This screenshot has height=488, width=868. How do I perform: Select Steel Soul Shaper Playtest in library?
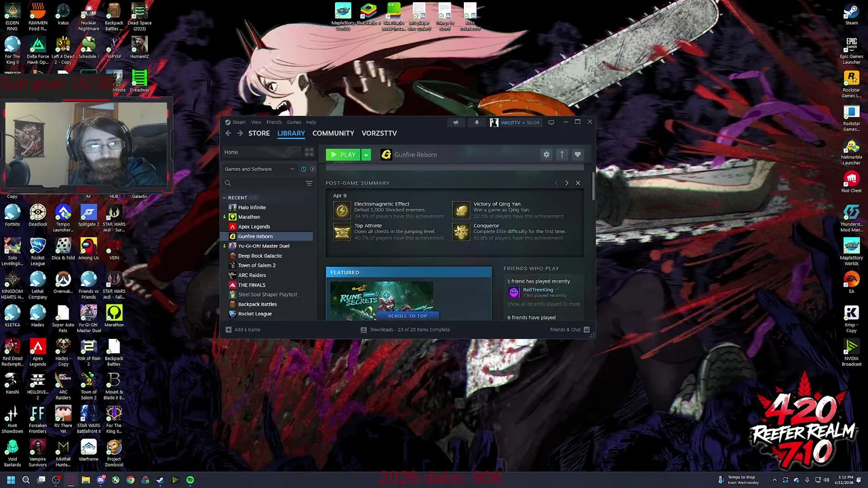(x=267, y=294)
